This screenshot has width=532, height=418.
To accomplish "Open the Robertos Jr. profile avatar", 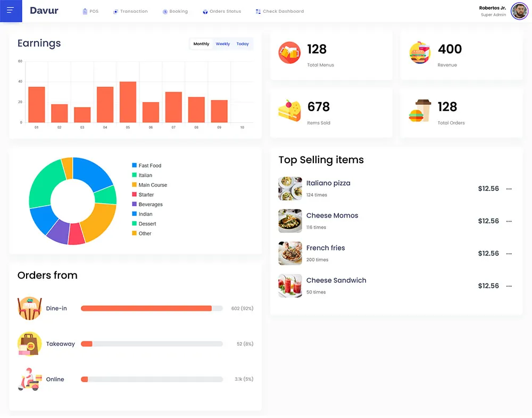I will click(x=519, y=11).
